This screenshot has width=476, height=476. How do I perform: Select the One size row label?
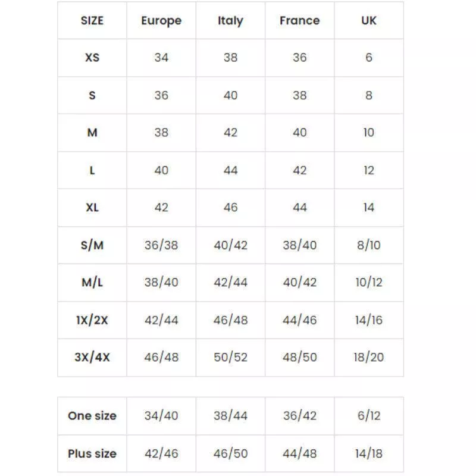click(x=92, y=415)
